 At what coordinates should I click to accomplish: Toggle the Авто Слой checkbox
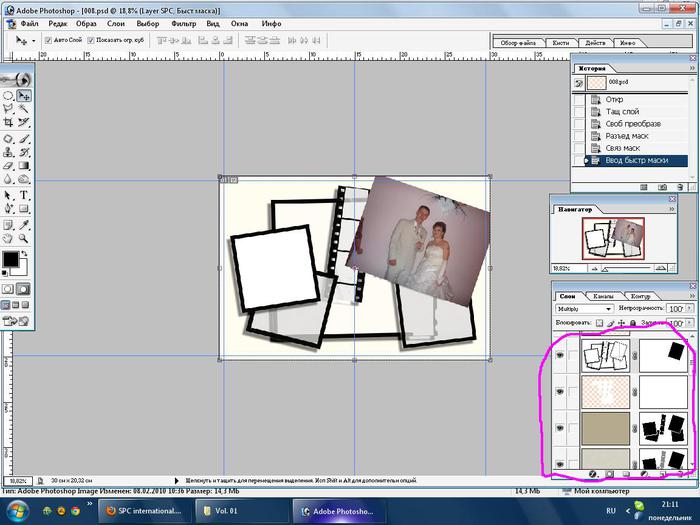click(48, 40)
